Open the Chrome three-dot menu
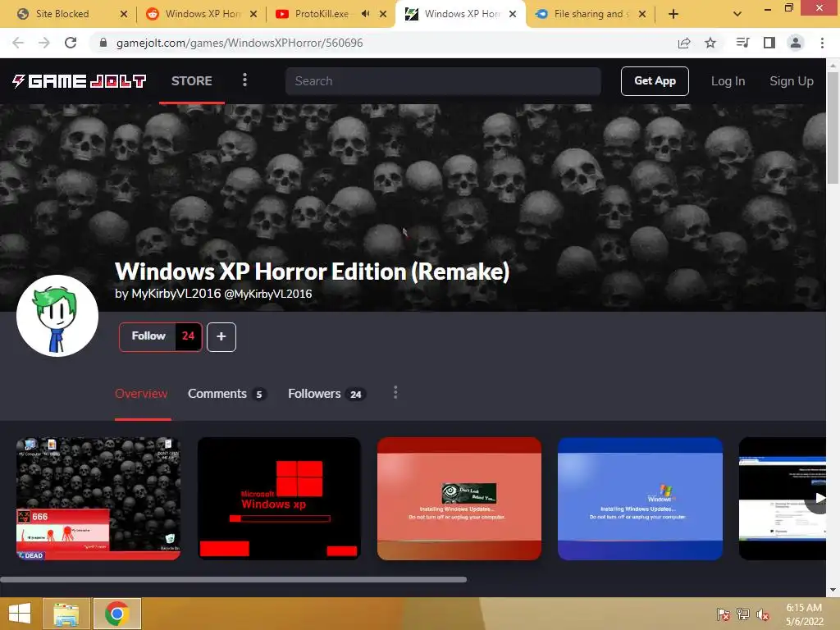The image size is (840, 630). click(822, 43)
